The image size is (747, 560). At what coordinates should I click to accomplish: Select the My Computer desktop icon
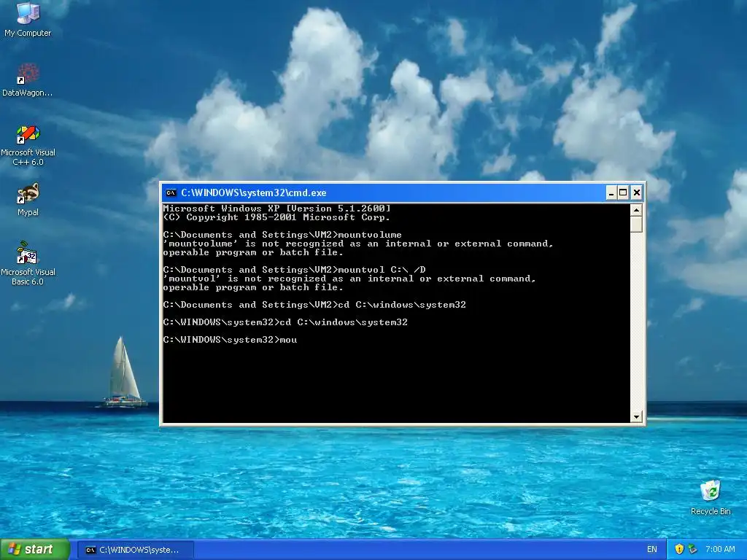28,20
